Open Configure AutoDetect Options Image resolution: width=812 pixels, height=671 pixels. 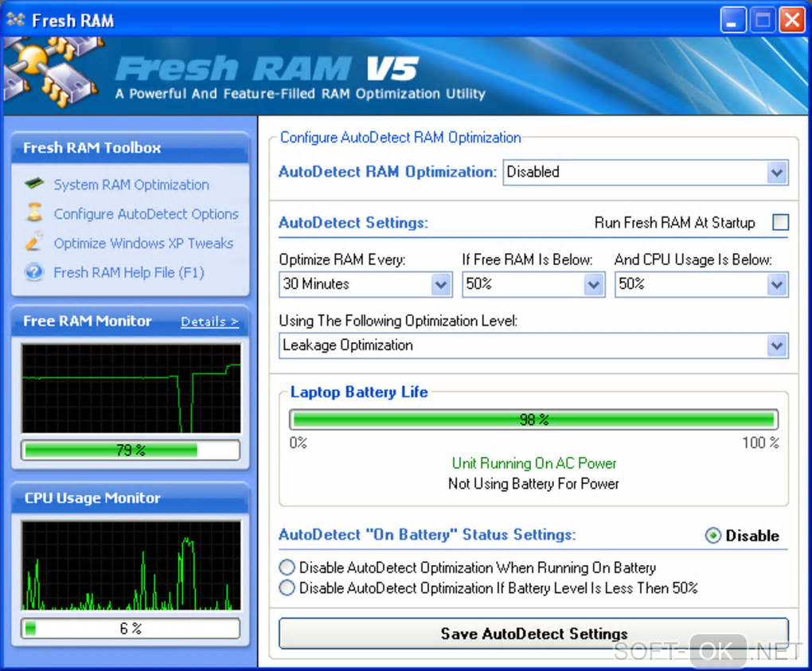click(146, 214)
